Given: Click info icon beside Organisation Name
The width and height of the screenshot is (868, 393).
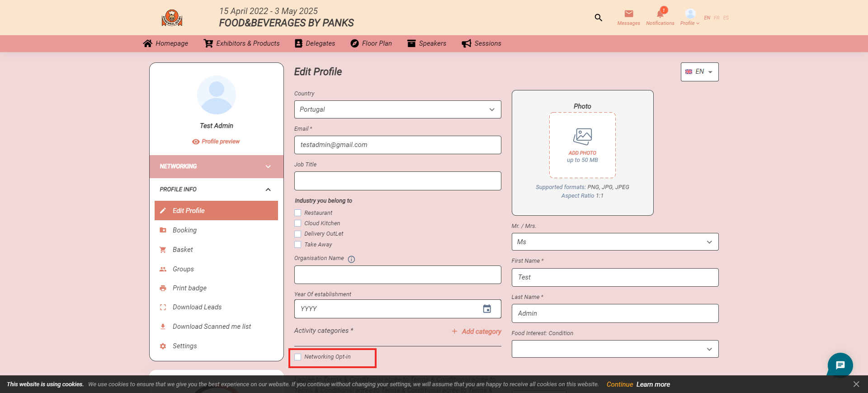Looking at the screenshot, I should [351, 259].
